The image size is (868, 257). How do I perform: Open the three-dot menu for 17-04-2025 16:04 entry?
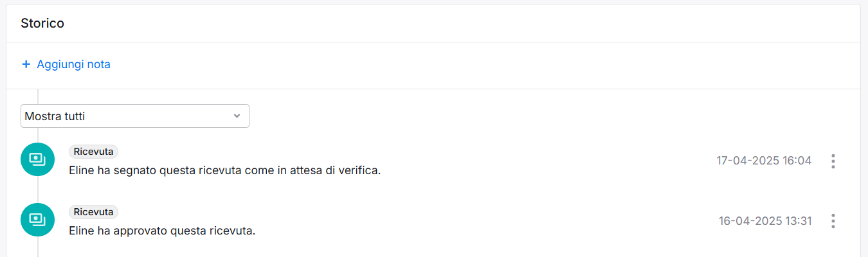(x=833, y=161)
